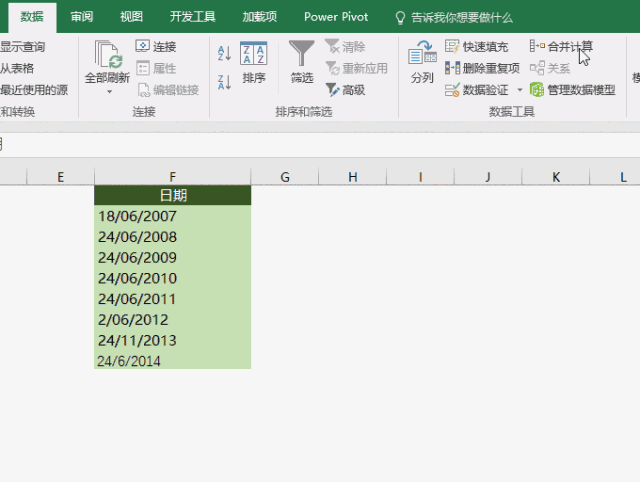Select column G header
This screenshot has width=640, height=482.
point(284,177)
